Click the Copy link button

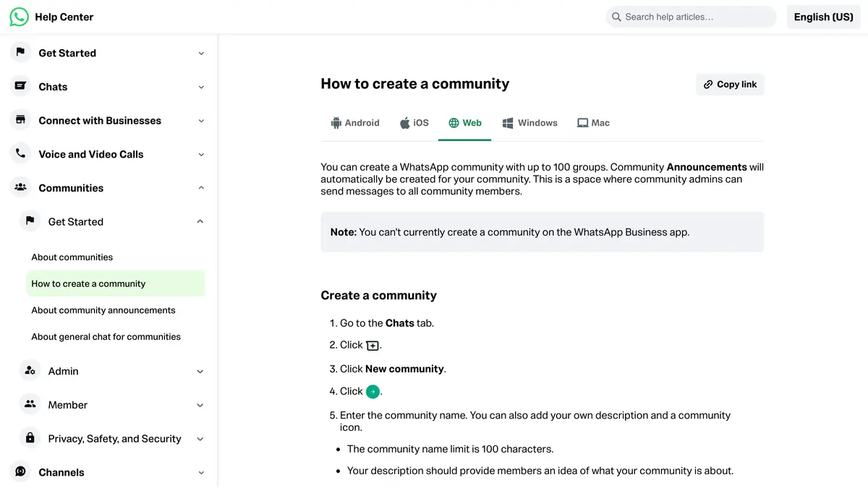click(x=730, y=85)
